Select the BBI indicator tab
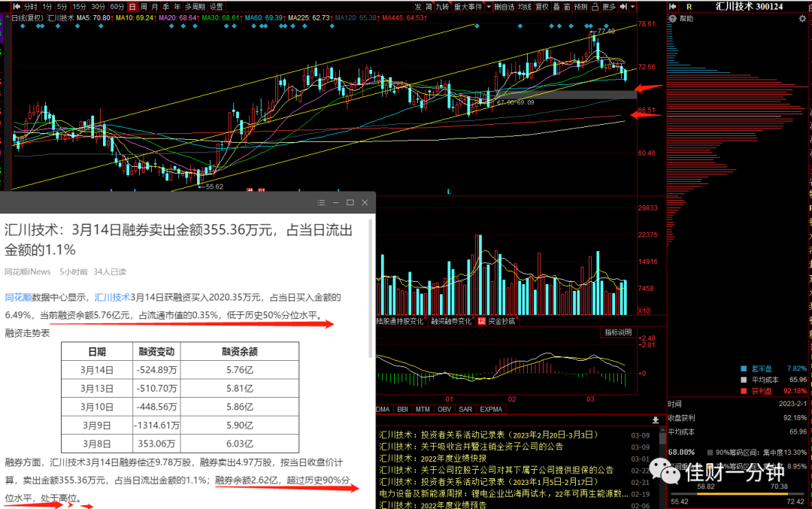This screenshot has height=509, width=812. click(x=402, y=409)
